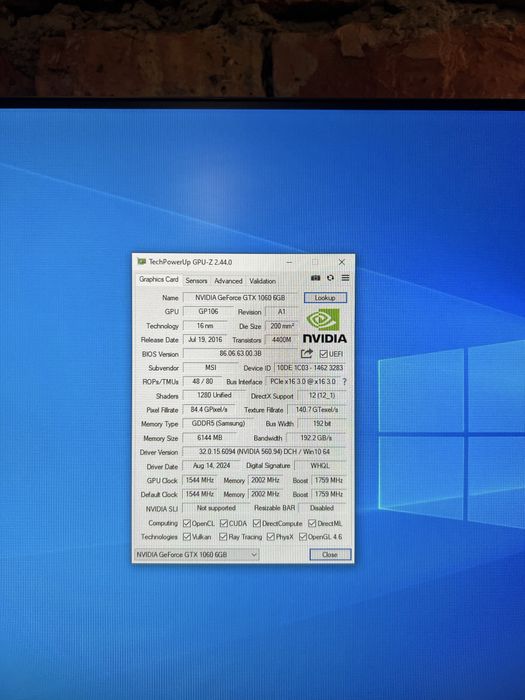The image size is (525, 700).
Task: Click the Resizable BAR value Disabled
Action: pyautogui.click(x=321, y=508)
